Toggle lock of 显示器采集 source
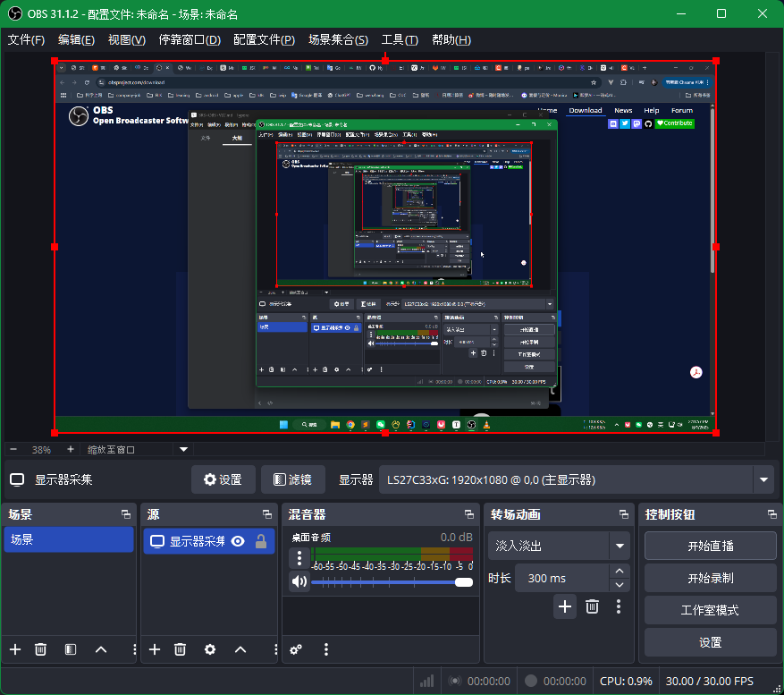This screenshot has height=695, width=784. 261,541
